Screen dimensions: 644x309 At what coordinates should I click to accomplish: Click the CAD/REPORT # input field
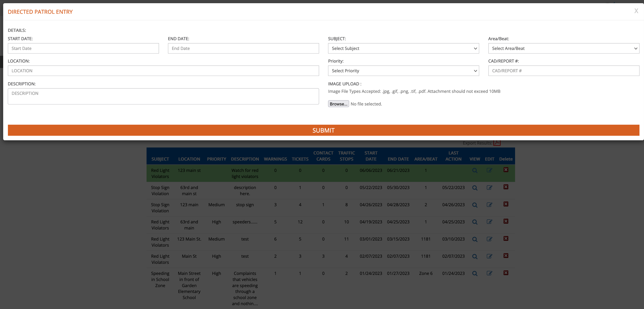pos(564,71)
